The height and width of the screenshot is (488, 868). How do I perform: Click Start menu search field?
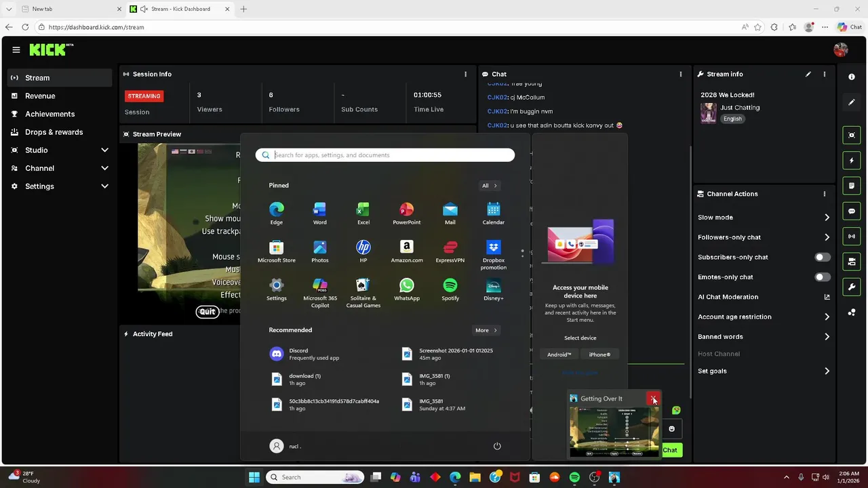pos(385,155)
